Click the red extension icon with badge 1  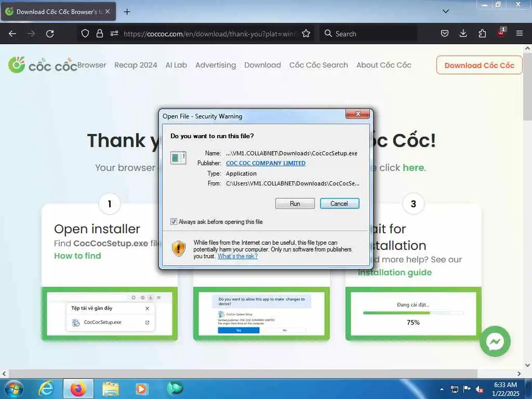pos(501,33)
